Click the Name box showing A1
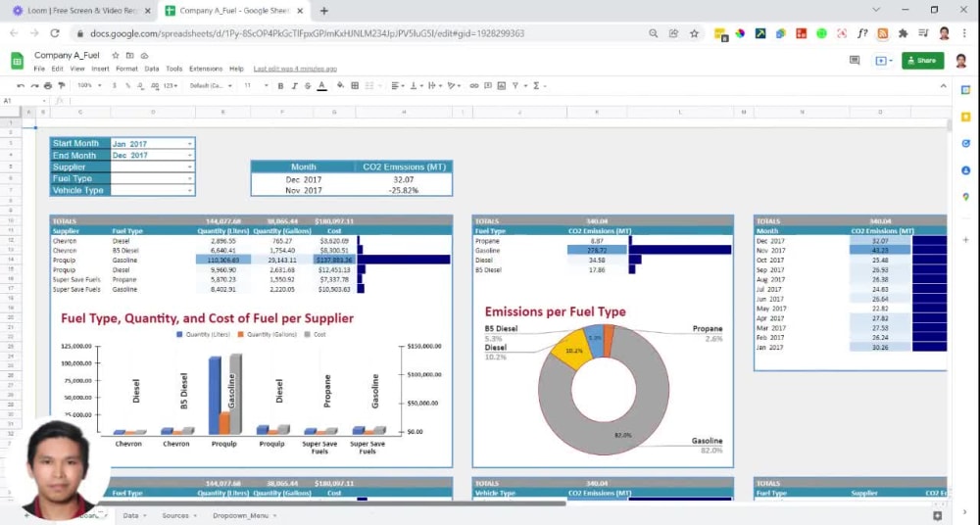 point(24,101)
